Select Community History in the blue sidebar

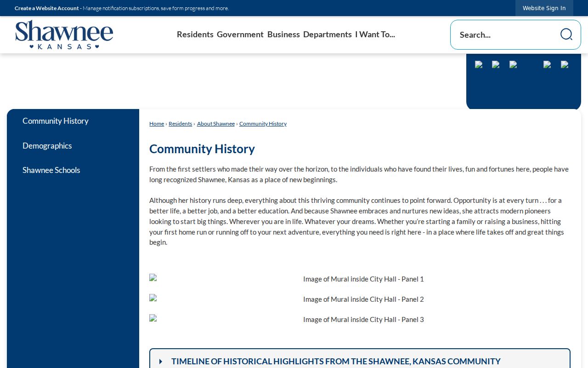coord(56,121)
